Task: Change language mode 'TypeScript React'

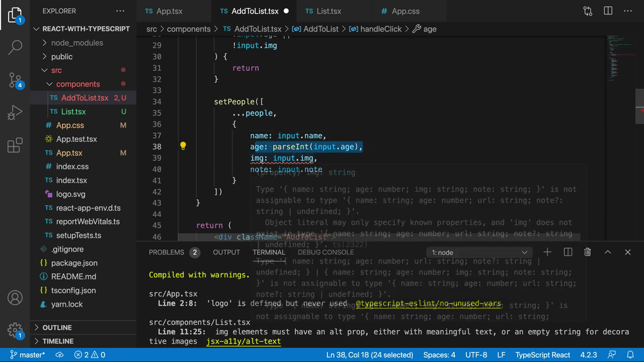Action: point(543,355)
